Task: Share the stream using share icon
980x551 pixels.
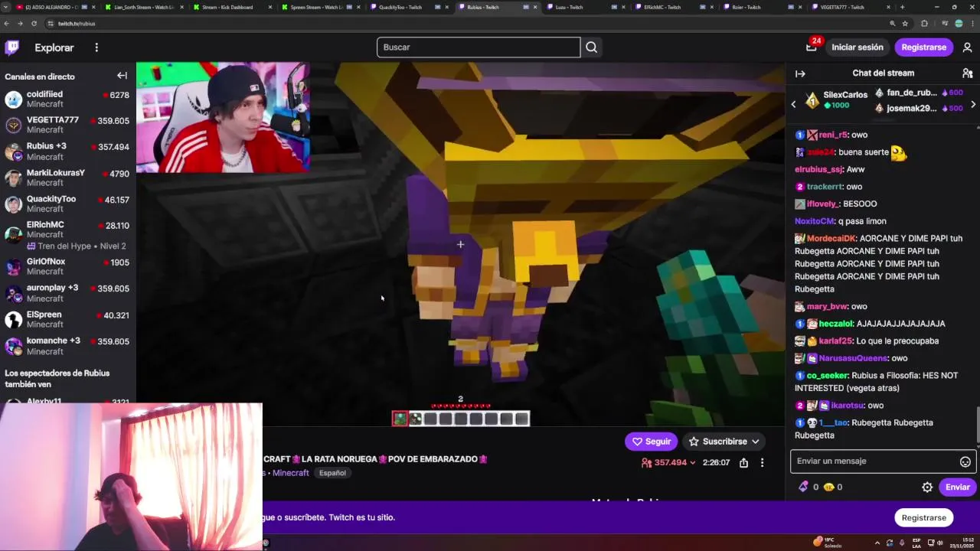Action: (x=743, y=462)
